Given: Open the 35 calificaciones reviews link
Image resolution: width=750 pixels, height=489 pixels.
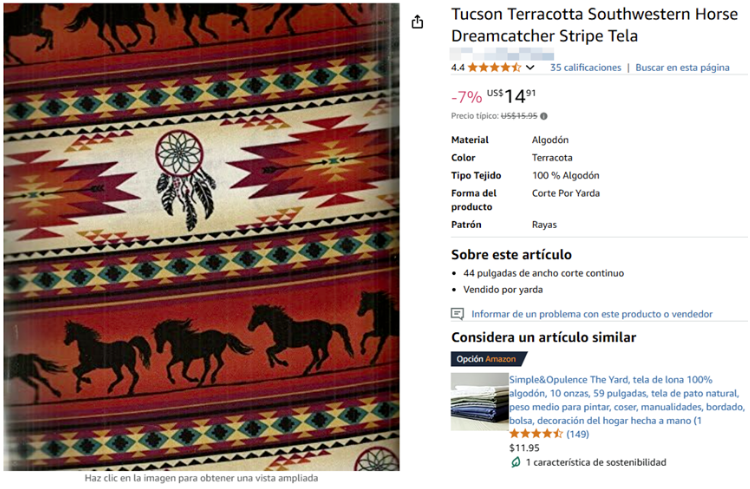Looking at the screenshot, I should (585, 67).
